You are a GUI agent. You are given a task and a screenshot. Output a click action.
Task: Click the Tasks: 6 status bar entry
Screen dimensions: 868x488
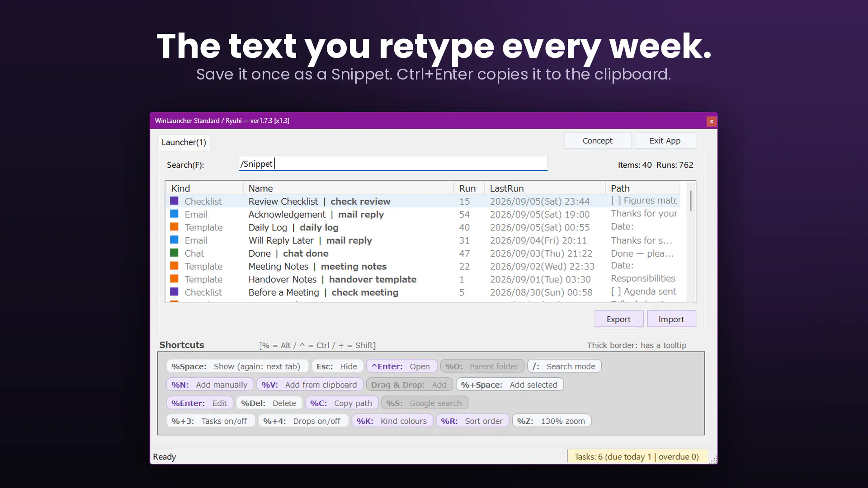click(637, 456)
